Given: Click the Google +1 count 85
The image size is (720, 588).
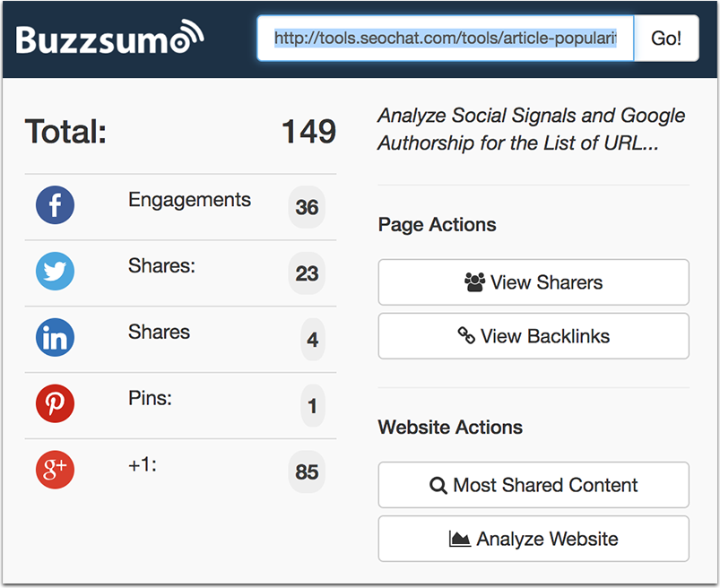Looking at the screenshot, I should (x=307, y=471).
